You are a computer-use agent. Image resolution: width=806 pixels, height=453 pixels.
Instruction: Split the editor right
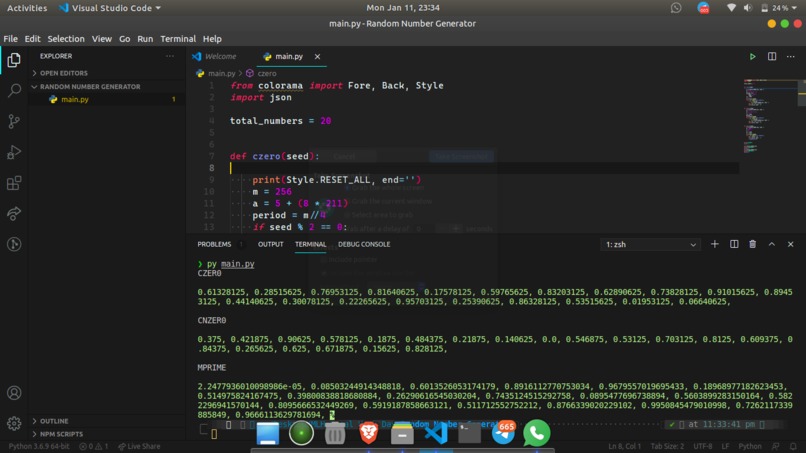point(772,57)
